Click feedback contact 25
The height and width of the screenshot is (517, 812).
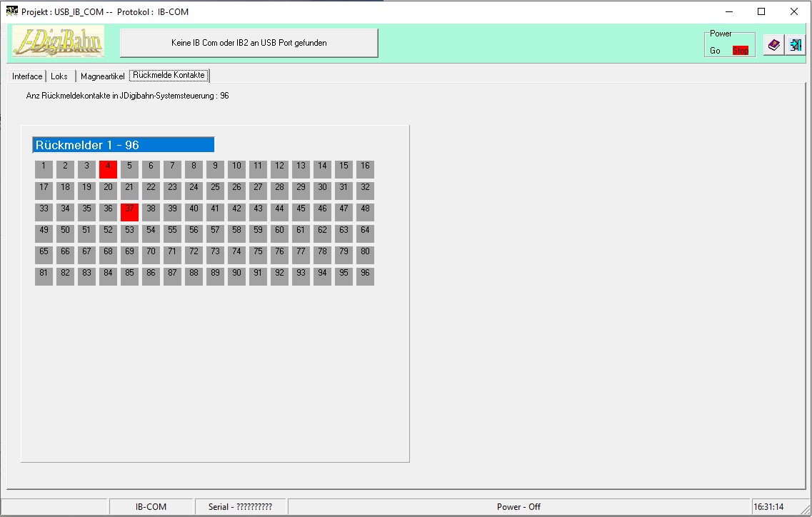216,191
